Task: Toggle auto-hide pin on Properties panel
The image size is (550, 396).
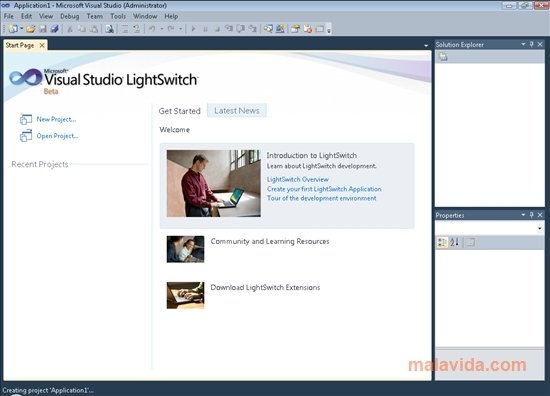Action: (x=531, y=215)
